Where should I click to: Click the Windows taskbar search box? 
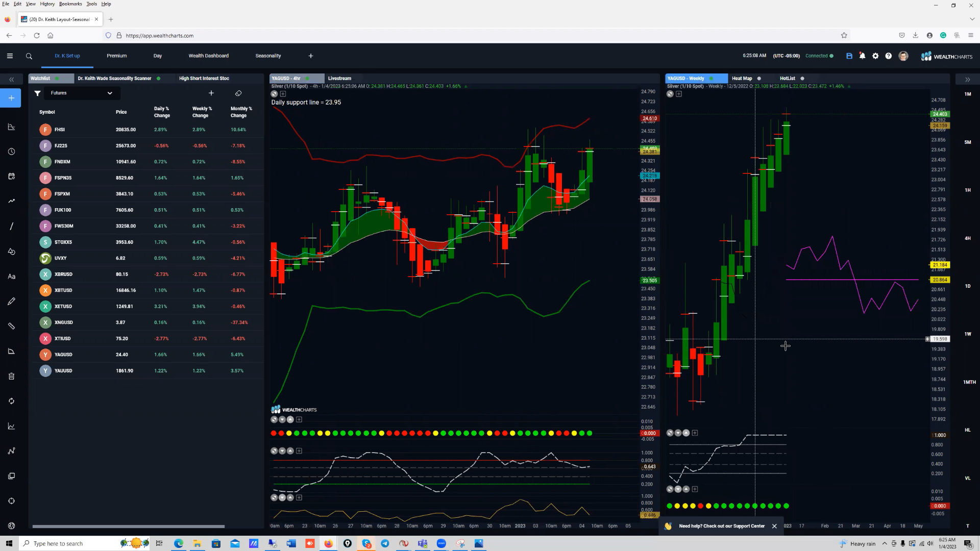[x=84, y=543]
